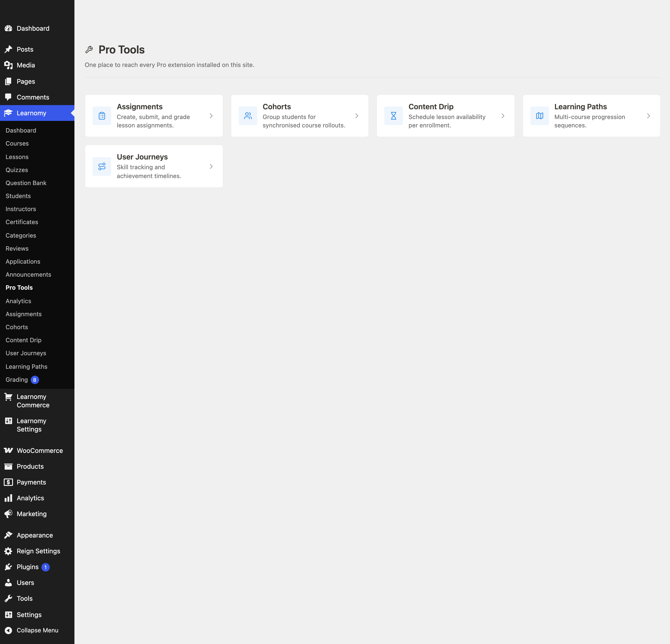Click 'Skill tracking and achievement timelines.' text
The image size is (670, 644).
click(149, 172)
